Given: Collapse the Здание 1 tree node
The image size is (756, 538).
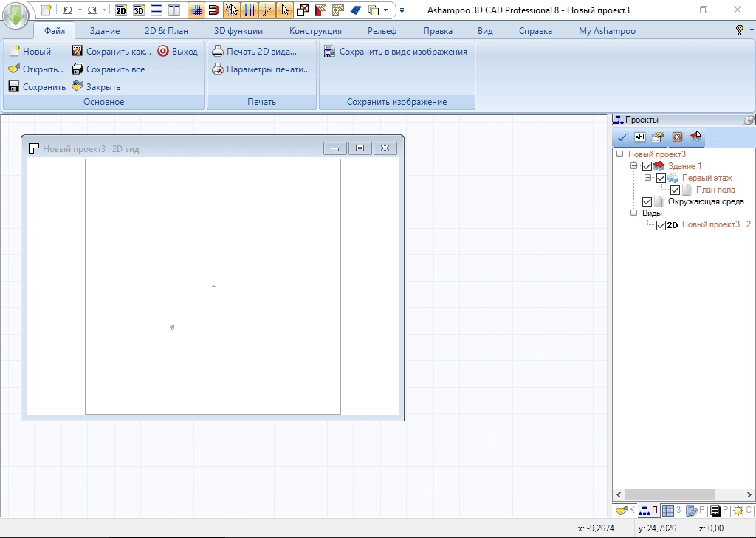Looking at the screenshot, I should coord(634,166).
